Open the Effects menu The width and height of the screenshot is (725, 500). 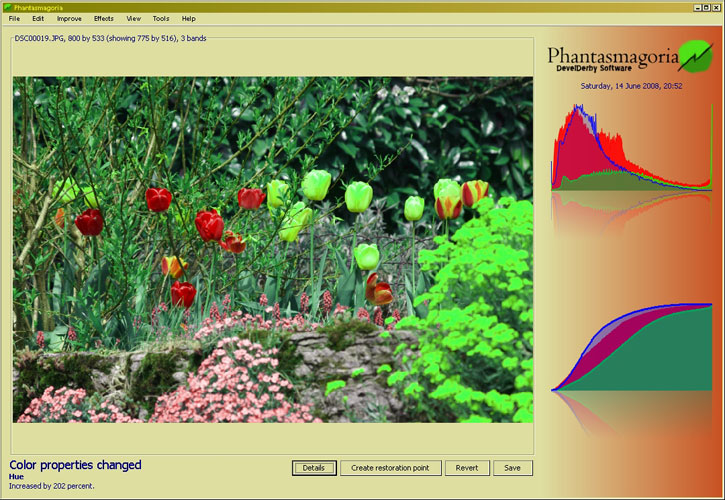[x=103, y=19]
